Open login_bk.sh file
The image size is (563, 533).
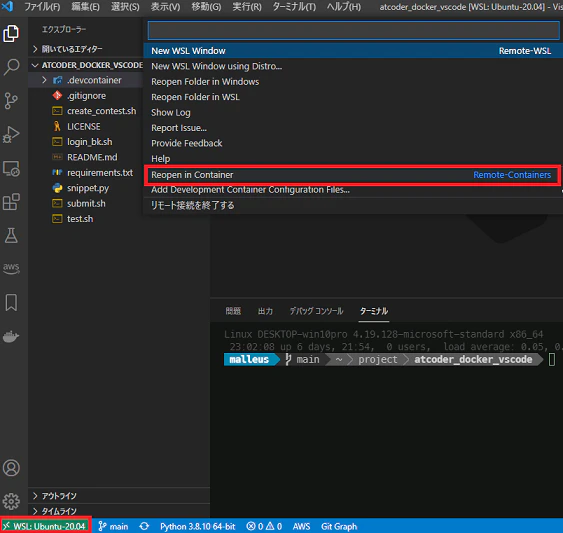click(x=86, y=142)
